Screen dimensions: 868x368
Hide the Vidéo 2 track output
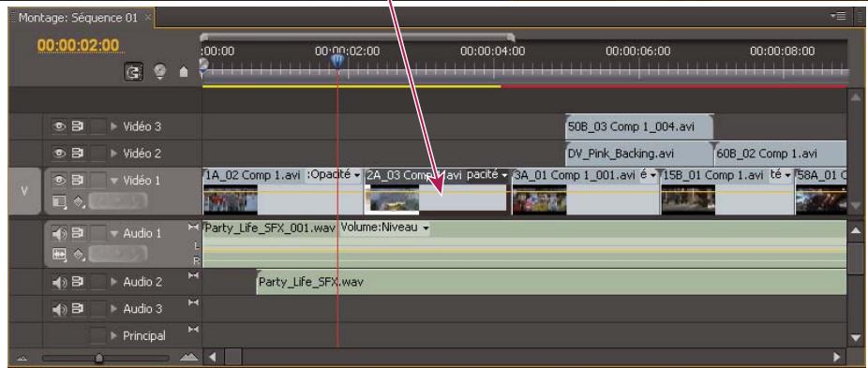pyautogui.click(x=59, y=153)
